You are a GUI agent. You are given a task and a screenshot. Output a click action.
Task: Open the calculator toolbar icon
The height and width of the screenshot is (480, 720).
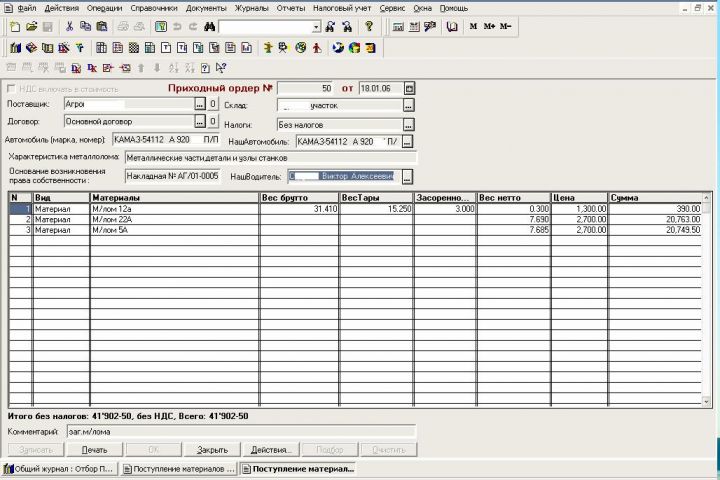point(398,27)
